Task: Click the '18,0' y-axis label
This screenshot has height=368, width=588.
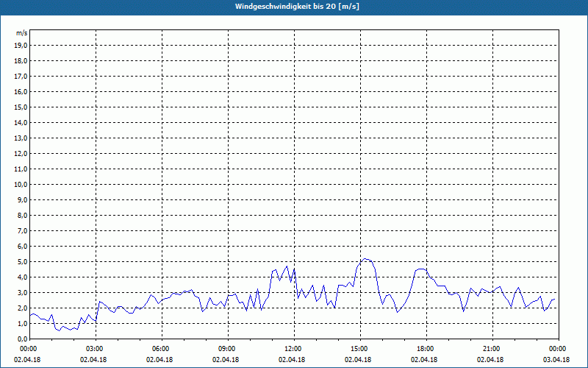Action: (21, 61)
